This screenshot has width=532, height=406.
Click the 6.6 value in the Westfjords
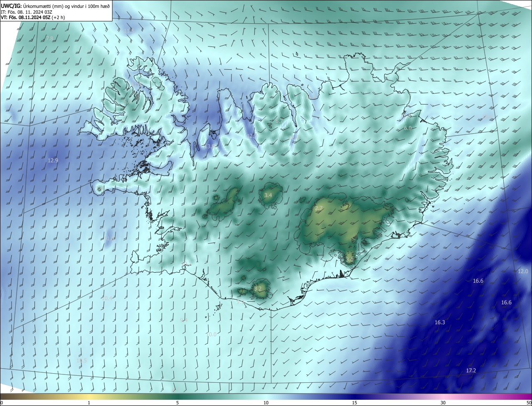pyautogui.click(x=127, y=101)
